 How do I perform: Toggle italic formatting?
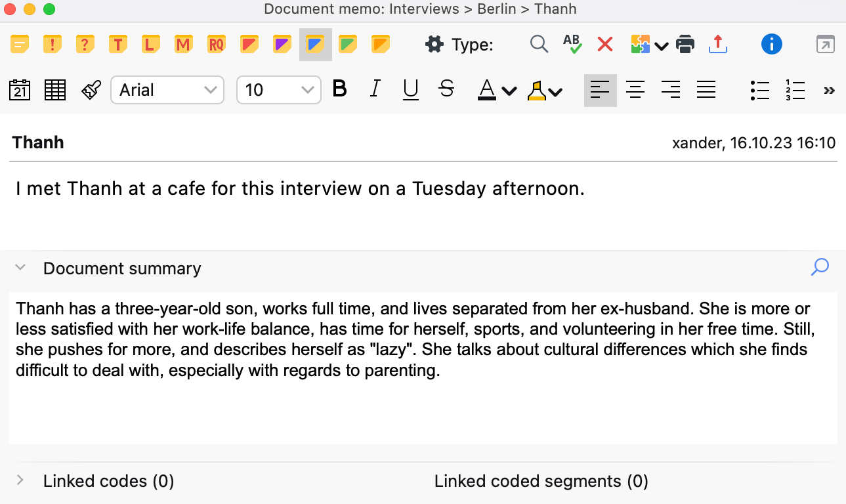click(375, 89)
